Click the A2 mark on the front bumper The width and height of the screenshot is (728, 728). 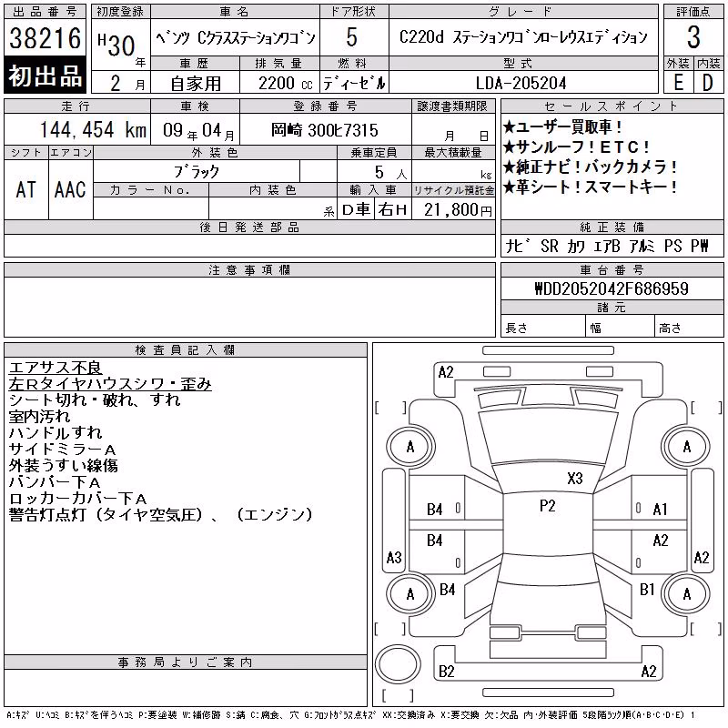coord(446,372)
